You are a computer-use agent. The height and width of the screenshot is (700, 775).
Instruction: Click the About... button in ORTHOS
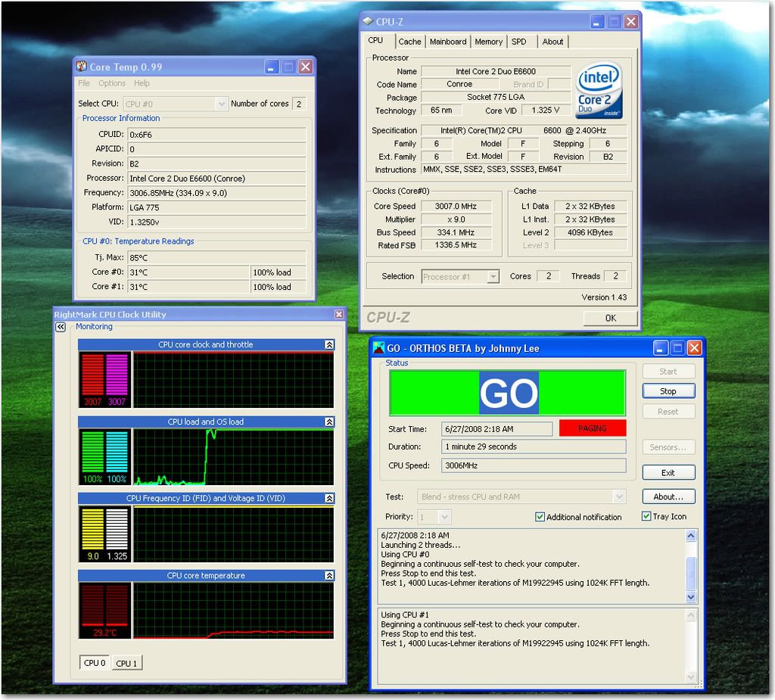coord(668,496)
